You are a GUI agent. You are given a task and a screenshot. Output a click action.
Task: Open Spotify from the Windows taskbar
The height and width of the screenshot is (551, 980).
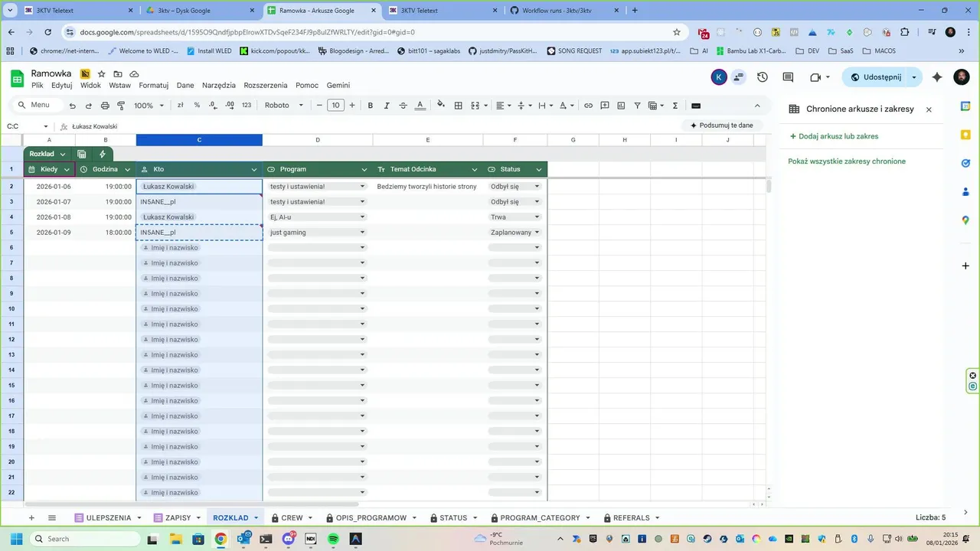(333, 539)
